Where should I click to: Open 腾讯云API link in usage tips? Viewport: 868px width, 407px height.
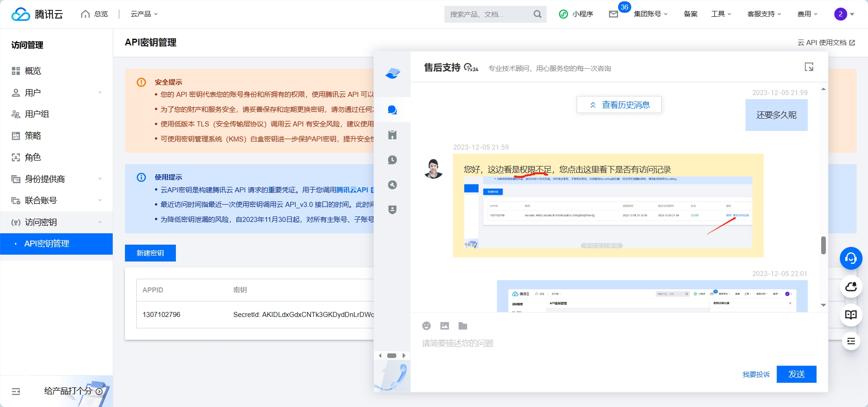pos(352,190)
